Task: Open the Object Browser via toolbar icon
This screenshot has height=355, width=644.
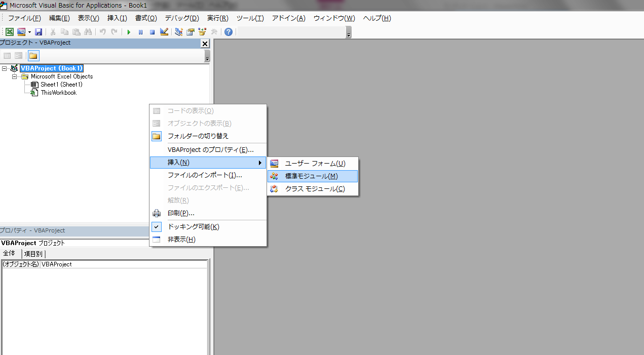Action: tap(202, 31)
